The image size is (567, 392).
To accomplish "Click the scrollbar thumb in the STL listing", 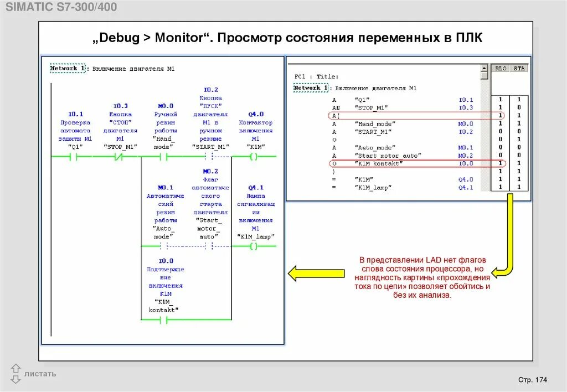I will [x=484, y=75].
